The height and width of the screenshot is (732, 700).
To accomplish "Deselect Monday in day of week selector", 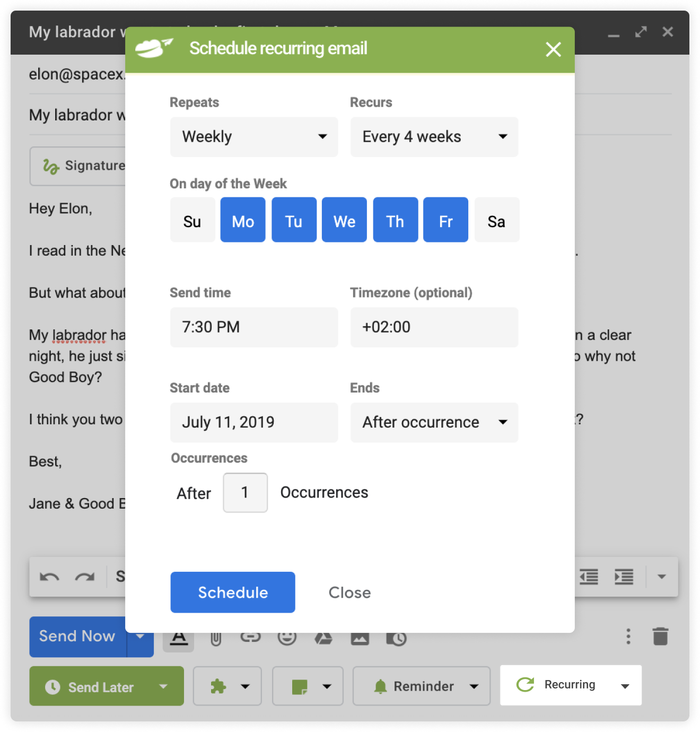I will pos(242,220).
